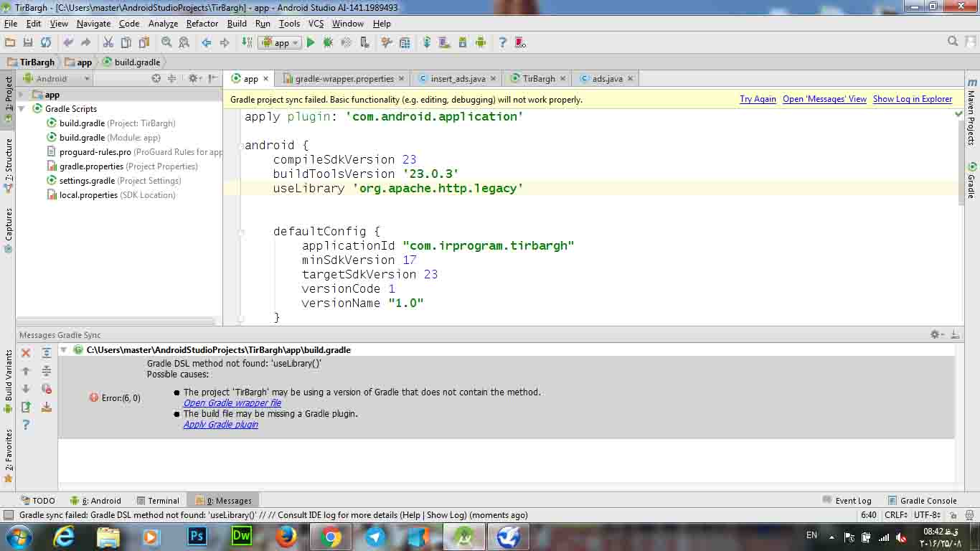Screen dimensions: 980x551
Task: Collapse the android block fold marker
Action: coord(240,145)
